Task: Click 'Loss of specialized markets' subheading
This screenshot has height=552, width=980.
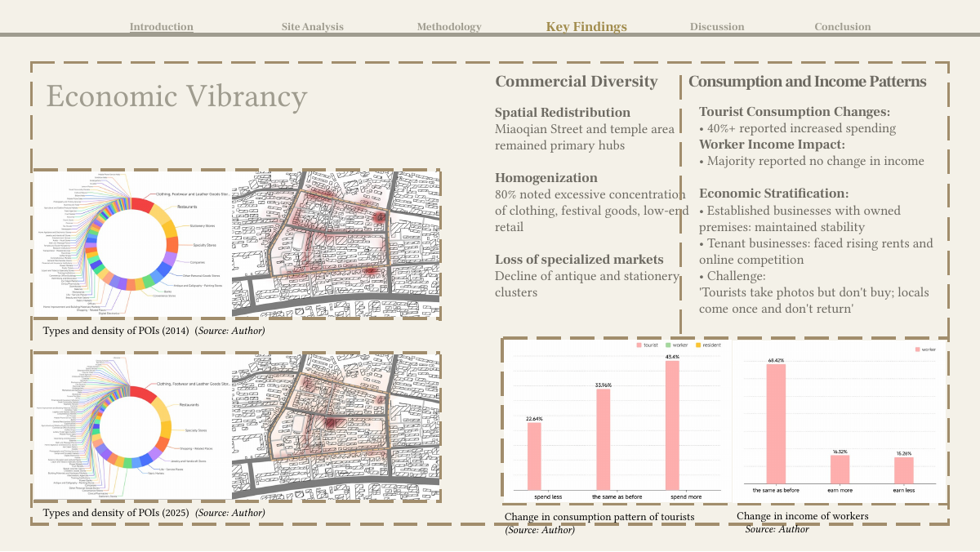Action: point(579,260)
